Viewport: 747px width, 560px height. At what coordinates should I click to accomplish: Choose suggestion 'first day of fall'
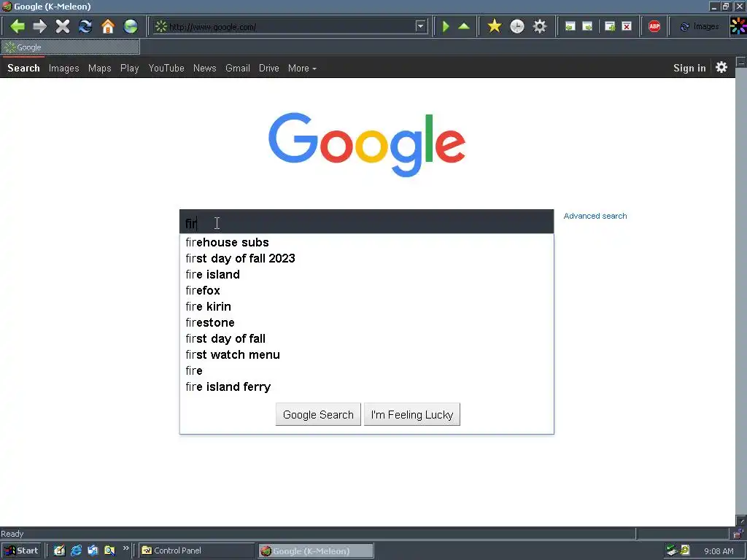(366, 338)
